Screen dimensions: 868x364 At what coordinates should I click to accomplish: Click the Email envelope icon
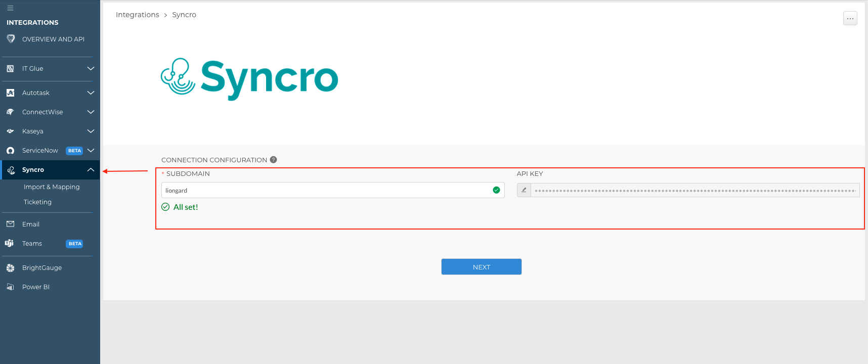pos(10,224)
